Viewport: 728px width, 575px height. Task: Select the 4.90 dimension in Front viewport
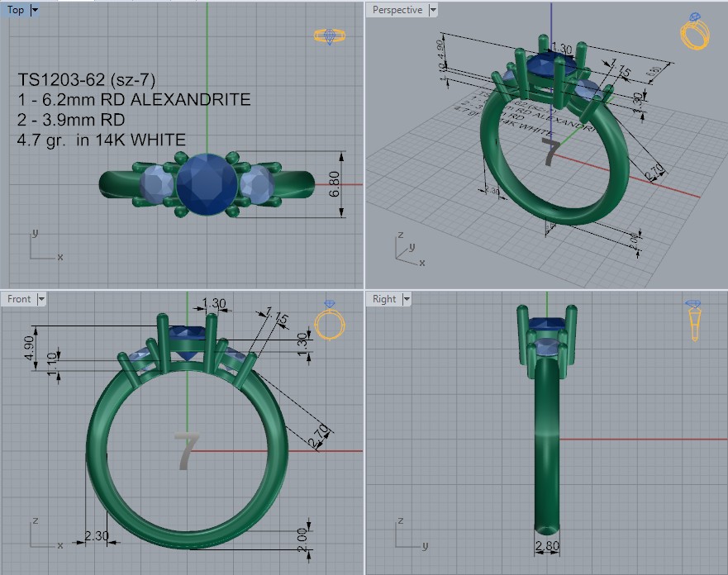click(29, 348)
